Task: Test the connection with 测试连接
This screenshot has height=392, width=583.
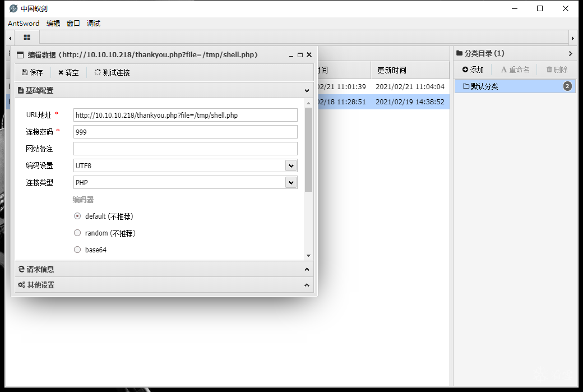Action: [x=112, y=72]
